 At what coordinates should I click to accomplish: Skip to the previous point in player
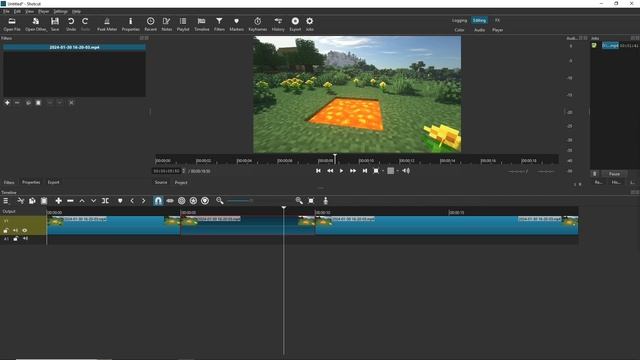[318, 171]
